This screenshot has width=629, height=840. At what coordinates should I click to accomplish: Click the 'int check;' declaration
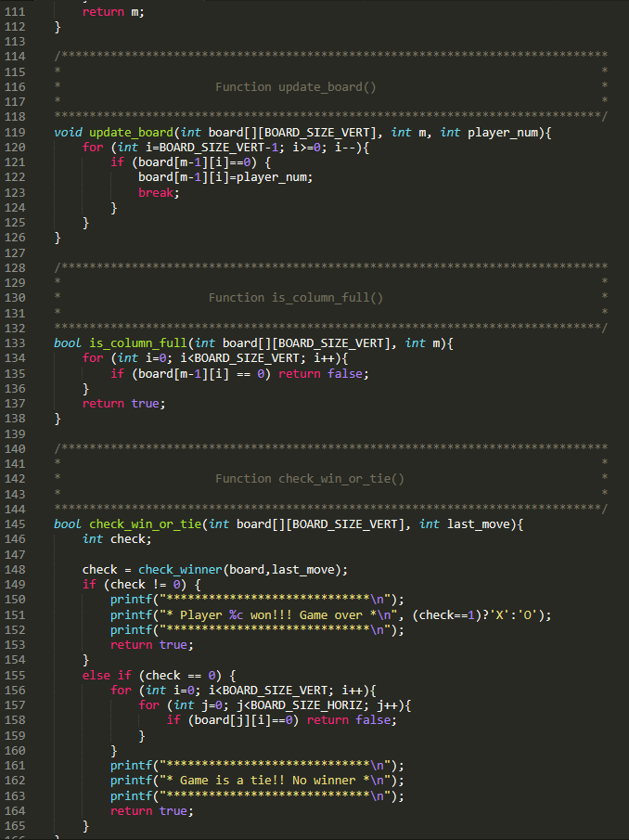pos(117,539)
